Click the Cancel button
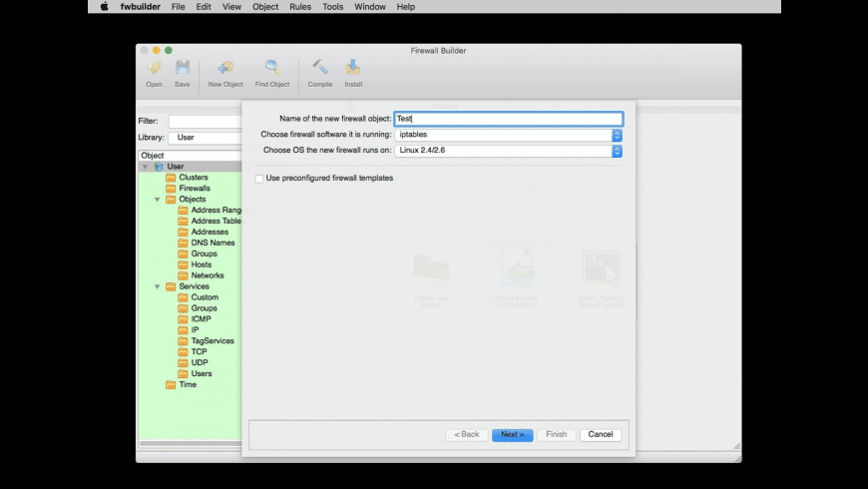The height and width of the screenshot is (489, 868). [x=601, y=435]
